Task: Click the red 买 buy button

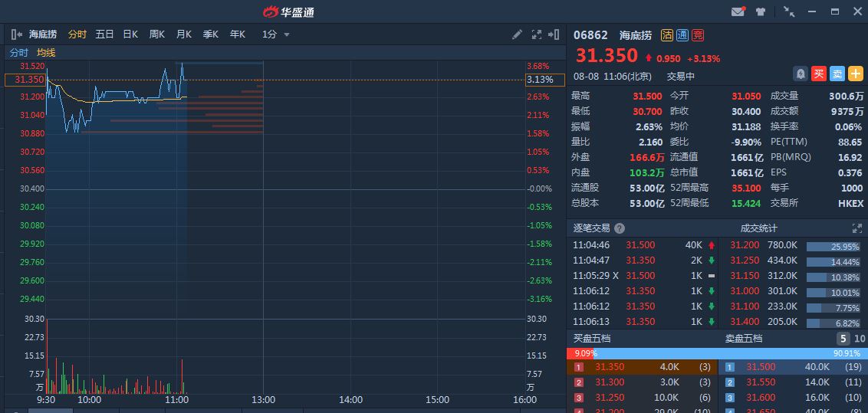Action: 819,74
